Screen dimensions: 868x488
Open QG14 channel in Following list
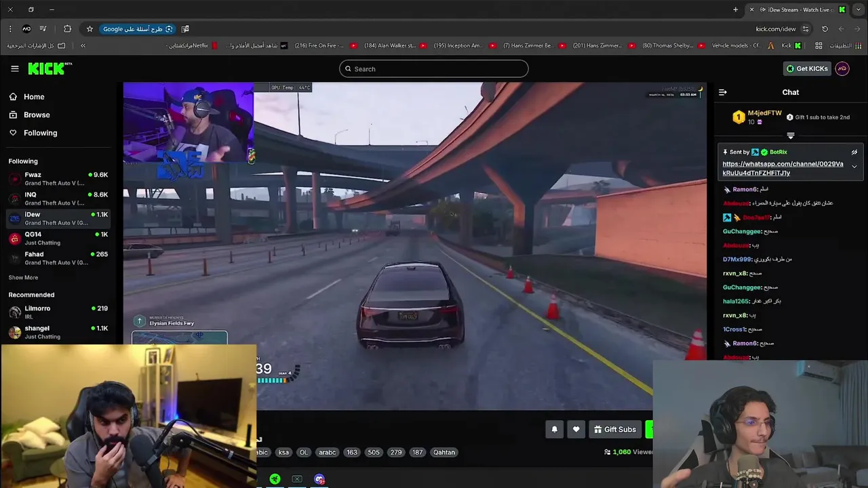click(x=58, y=239)
